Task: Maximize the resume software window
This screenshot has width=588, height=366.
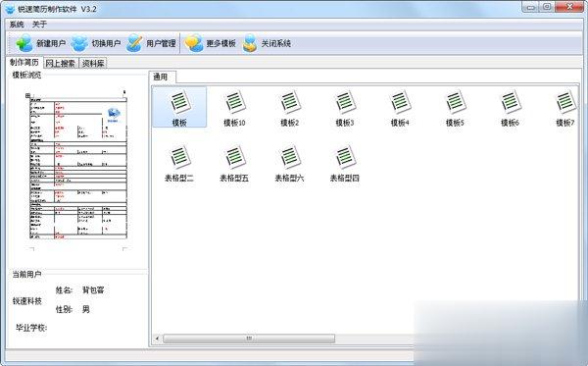Action: [547, 7]
